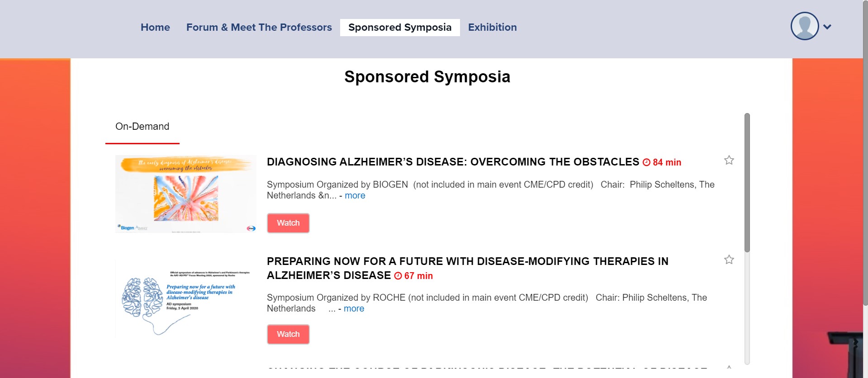Viewport: 868px width, 378px height.
Task: Click the clock icon beside 84 min
Action: point(646,162)
